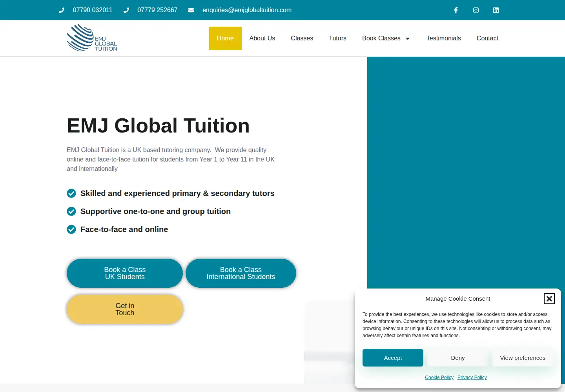Viewport: 565px width, 392px height.
Task: Open the Instagram icon in top bar
Action: [476, 10]
